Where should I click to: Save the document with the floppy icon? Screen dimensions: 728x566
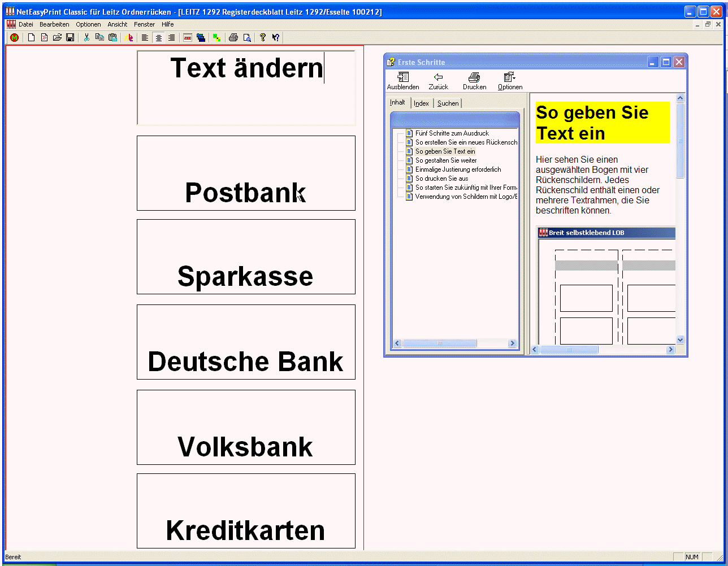click(x=70, y=37)
